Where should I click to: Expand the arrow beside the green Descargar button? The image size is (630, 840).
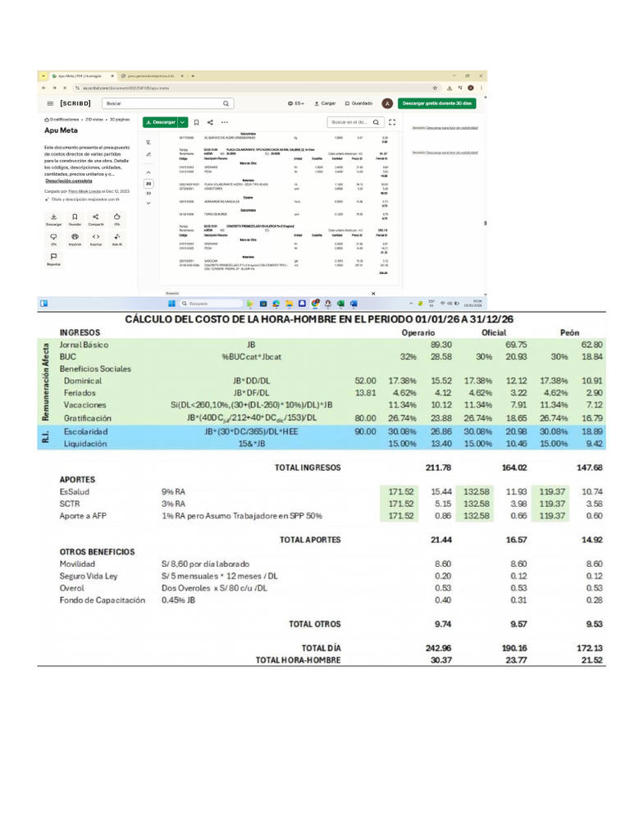183,122
